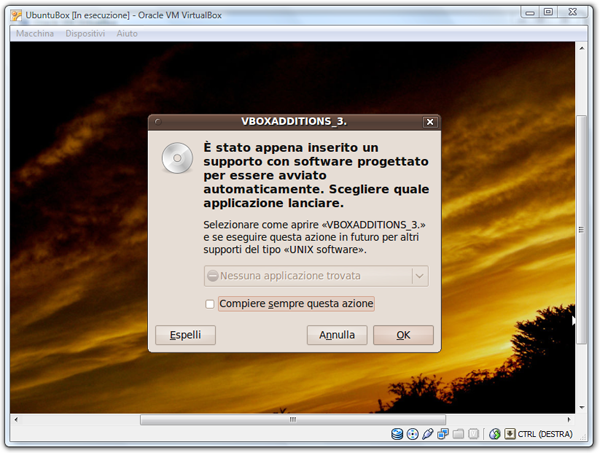Click the scroll up arrow
600x453 pixels.
[x=582, y=48]
